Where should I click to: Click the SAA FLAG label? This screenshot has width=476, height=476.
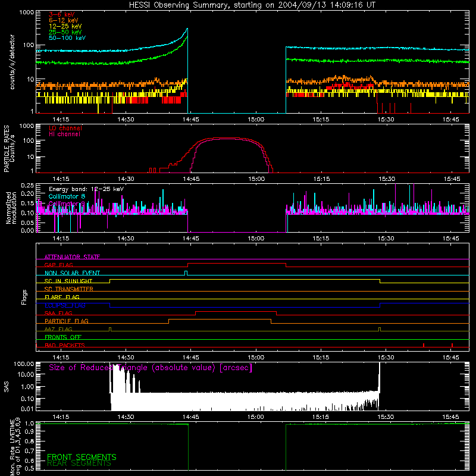(x=58, y=313)
